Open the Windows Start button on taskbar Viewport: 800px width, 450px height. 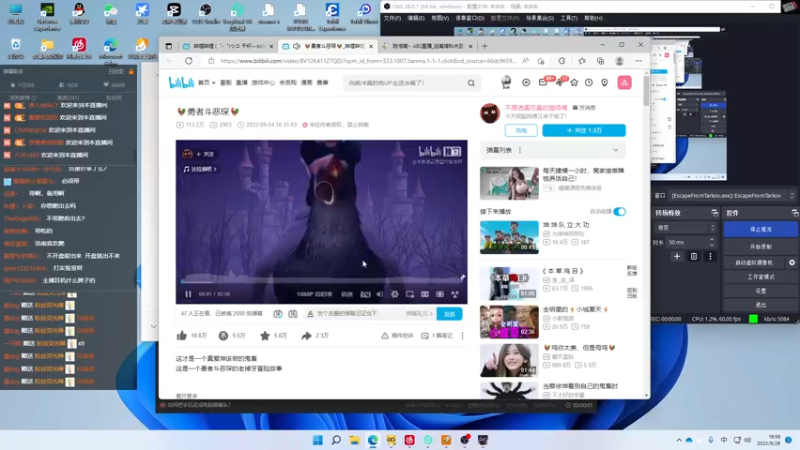point(317,440)
